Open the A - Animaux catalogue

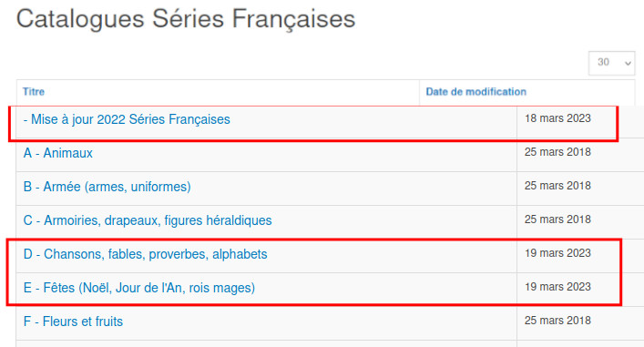[x=58, y=153]
